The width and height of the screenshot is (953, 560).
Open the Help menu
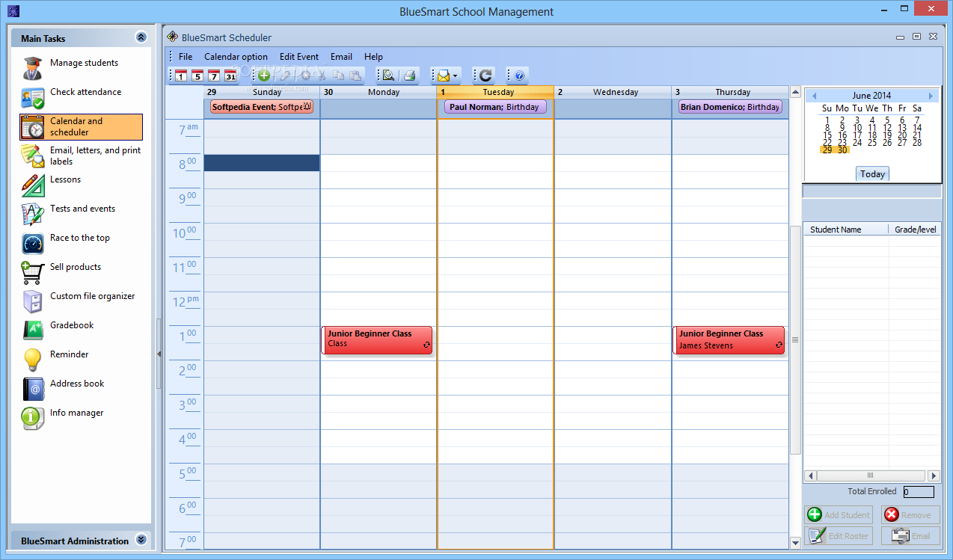coord(373,57)
